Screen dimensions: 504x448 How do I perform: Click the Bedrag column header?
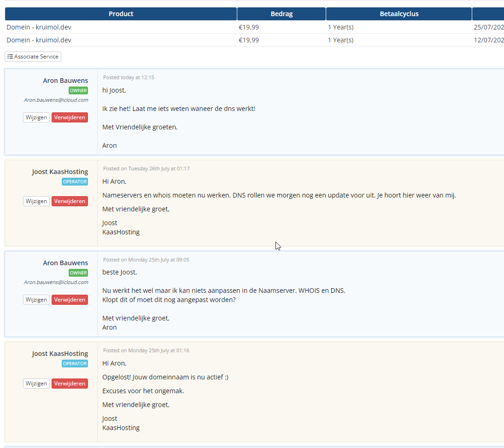pyautogui.click(x=281, y=14)
